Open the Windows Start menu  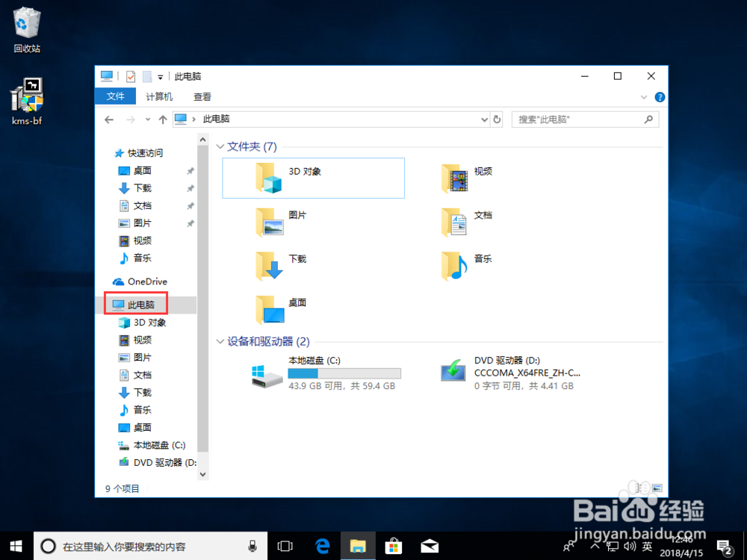(x=16, y=547)
